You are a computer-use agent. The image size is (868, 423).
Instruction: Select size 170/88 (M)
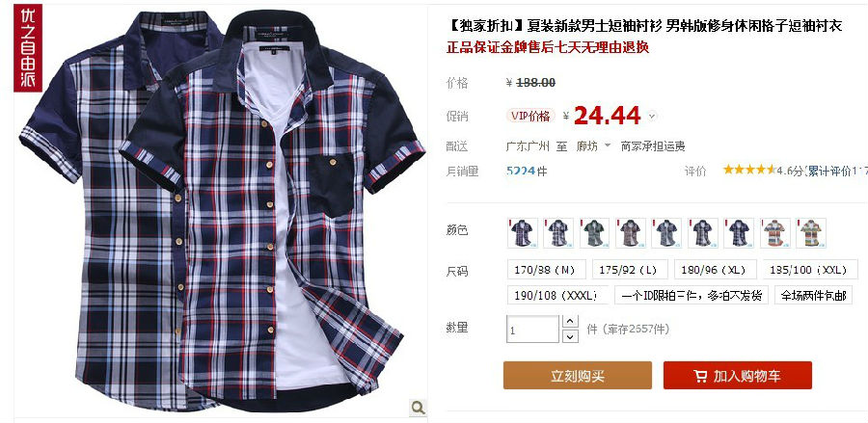tap(547, 270)
